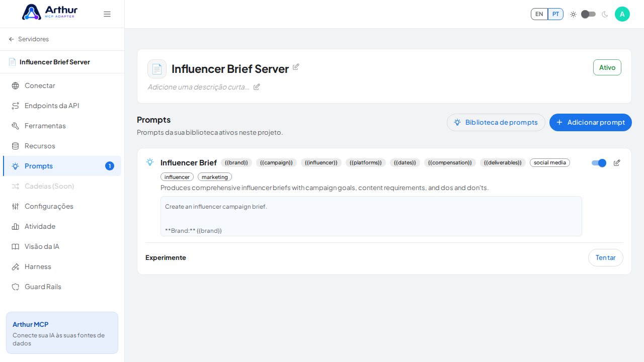Click the influencer tag
644x362 pixels.
click(177, 177)
